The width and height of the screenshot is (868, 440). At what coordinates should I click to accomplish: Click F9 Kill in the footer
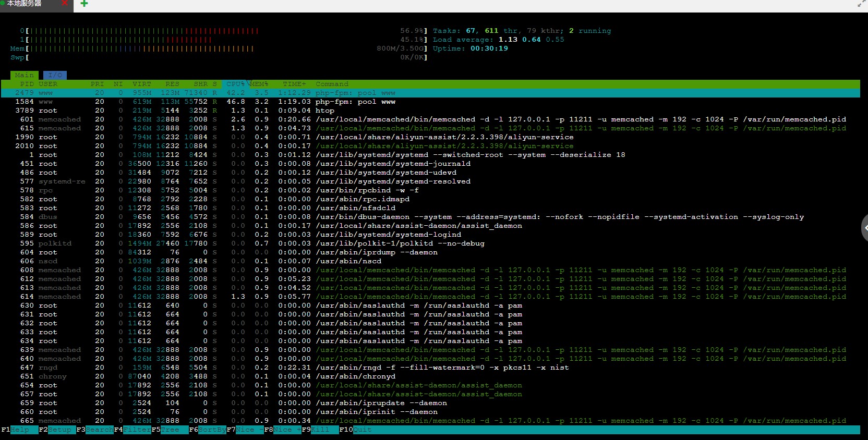click(320, 430)
